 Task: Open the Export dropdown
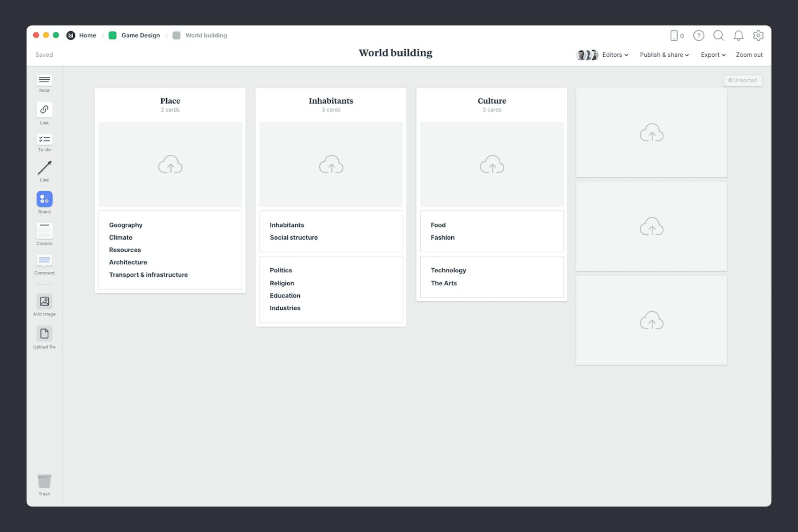pyautogui.click(x=713, y=55)
